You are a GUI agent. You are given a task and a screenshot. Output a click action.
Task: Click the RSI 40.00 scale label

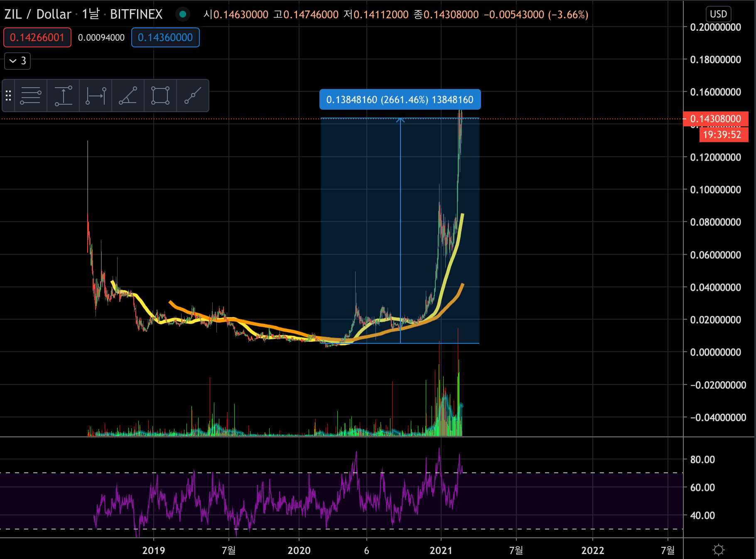tap(702, 515)
